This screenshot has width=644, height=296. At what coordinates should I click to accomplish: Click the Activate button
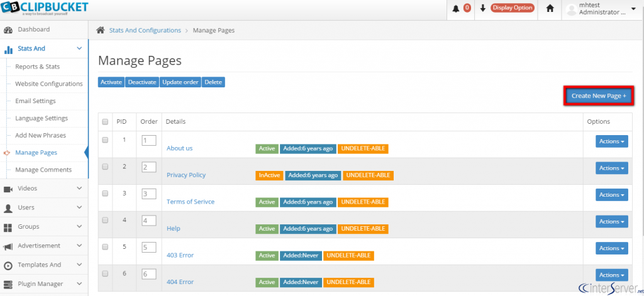click(x=111, y=82)
